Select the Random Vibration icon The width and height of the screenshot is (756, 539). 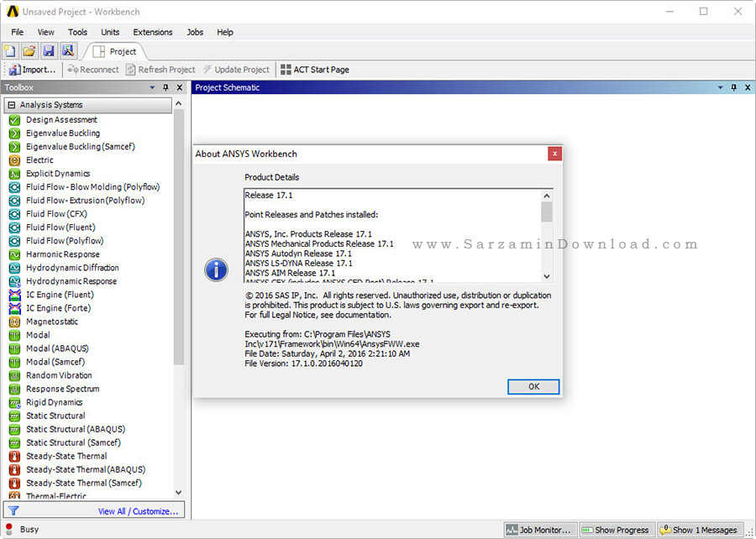coord(14,376)
